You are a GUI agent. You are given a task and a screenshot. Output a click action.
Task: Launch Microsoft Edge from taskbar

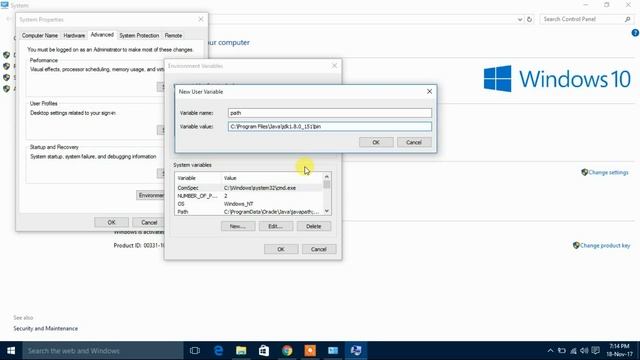point(219,351)
